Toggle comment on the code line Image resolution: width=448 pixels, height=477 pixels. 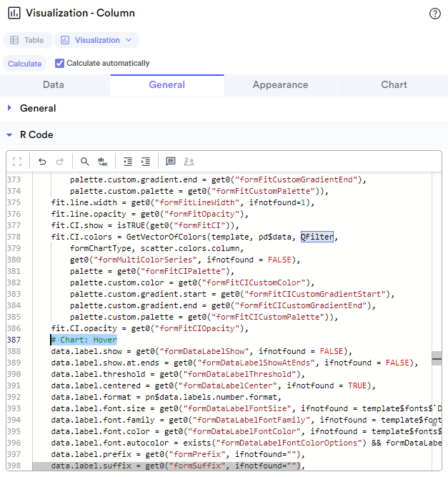(170, 162)
